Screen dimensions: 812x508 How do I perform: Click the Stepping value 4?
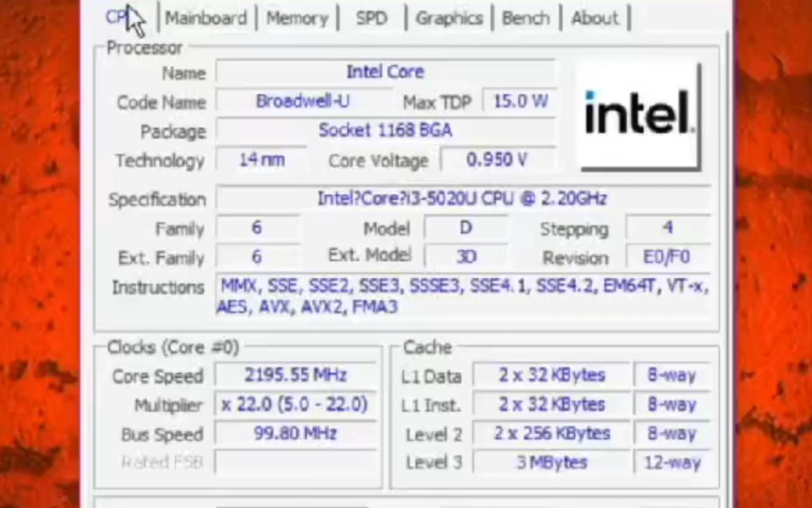coord(668,228)
